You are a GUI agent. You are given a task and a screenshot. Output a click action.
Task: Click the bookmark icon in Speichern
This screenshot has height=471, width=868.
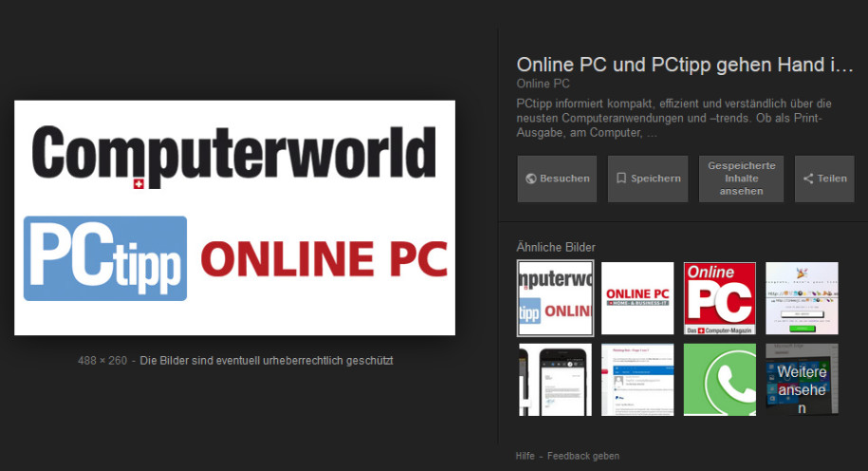621,179
